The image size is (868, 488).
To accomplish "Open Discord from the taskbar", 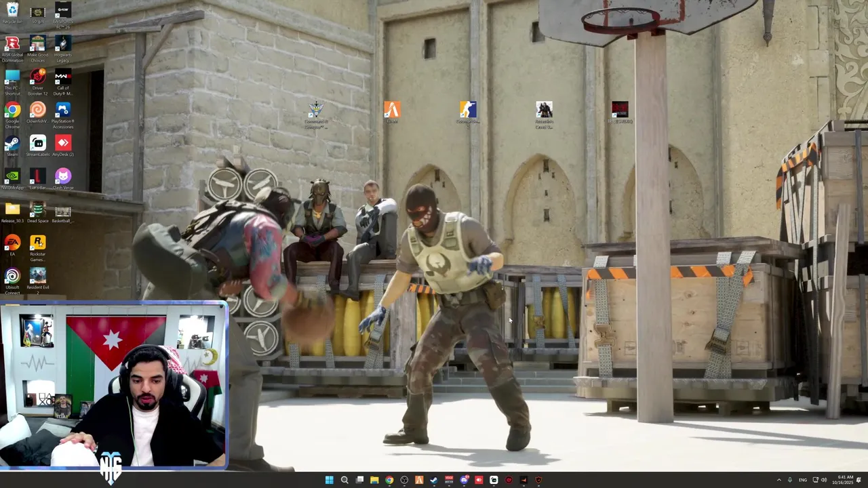I will point(464,480).
